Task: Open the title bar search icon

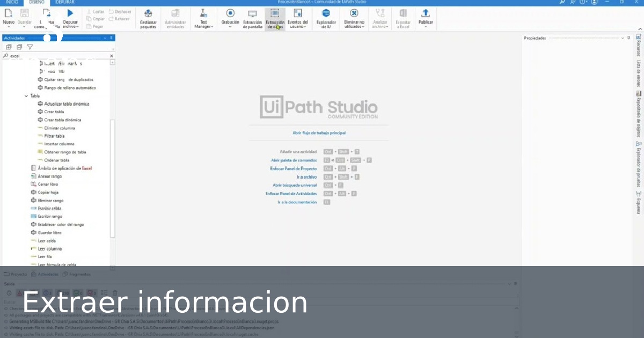Action: coord(562,2)
